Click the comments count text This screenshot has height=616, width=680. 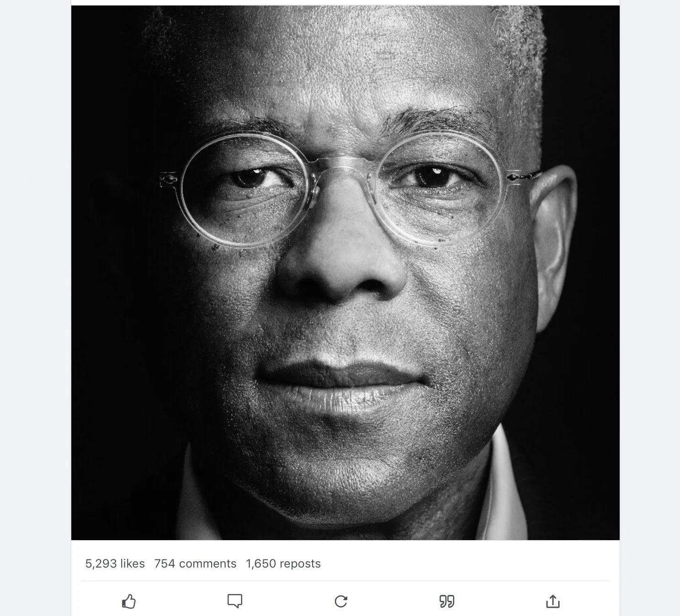(195, 563)
